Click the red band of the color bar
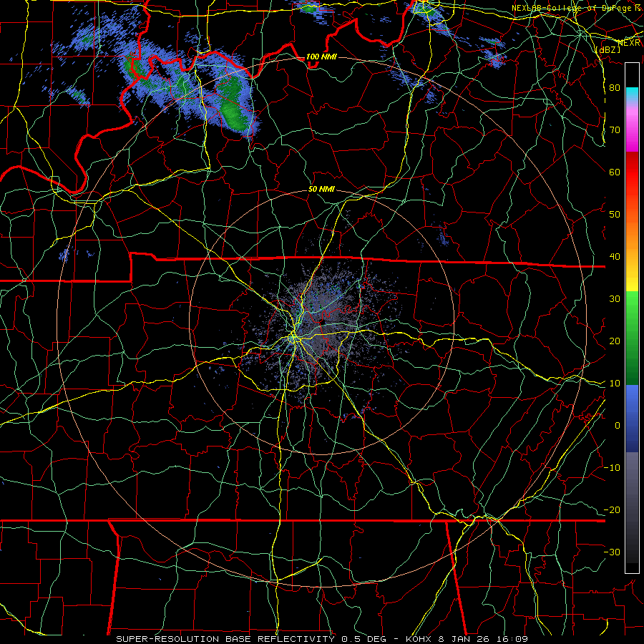 632,172
